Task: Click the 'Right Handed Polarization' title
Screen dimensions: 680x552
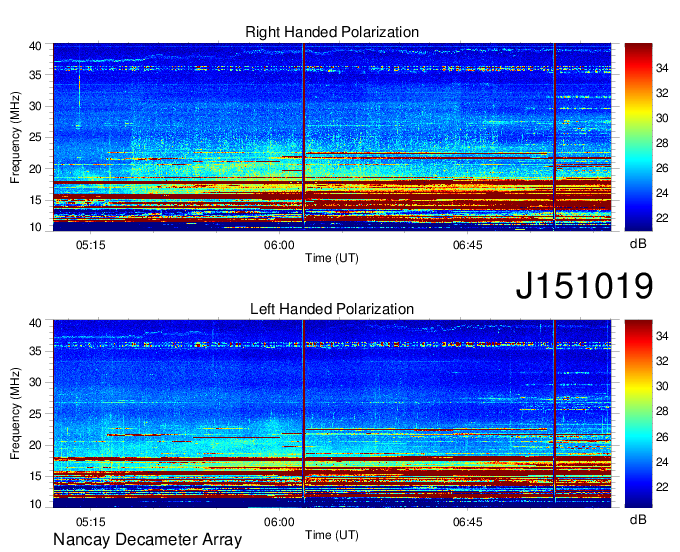Action: (332, 32)
